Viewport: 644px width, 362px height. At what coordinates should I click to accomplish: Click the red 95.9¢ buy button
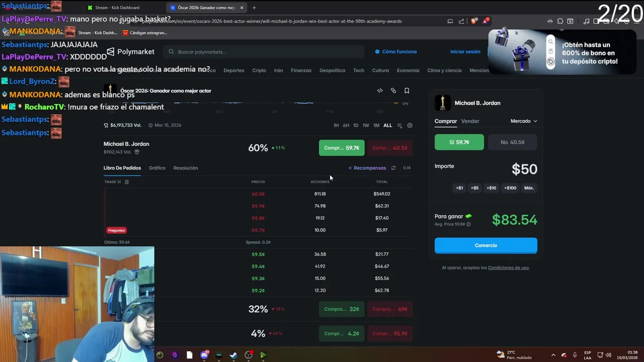click(x=390, y=333)
